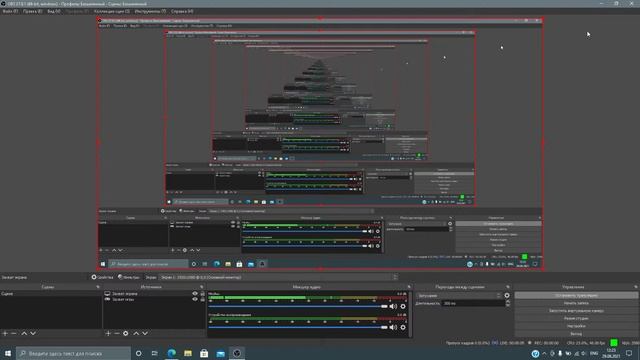Move scene up with arrow icon
Screen dimensions: 640x360
click(24, 333)
